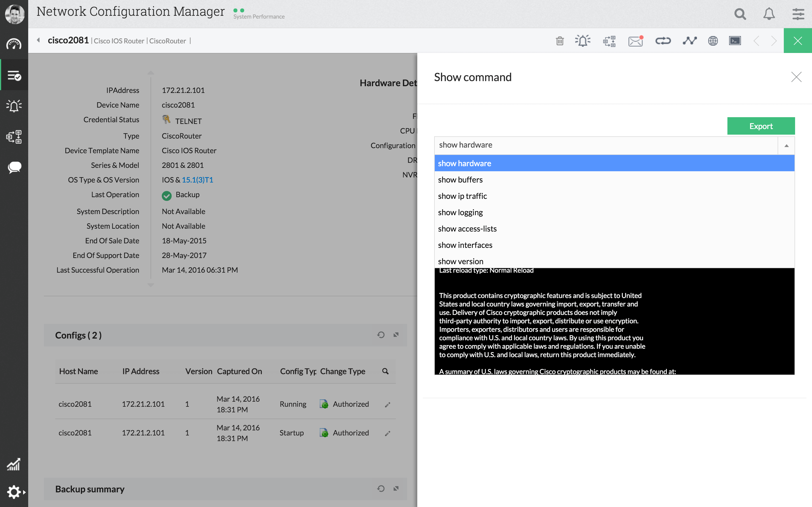This screenshot has height=507, width=812.
Task: Open the chat bubble sidebar icon
Action: coord(14,167)
